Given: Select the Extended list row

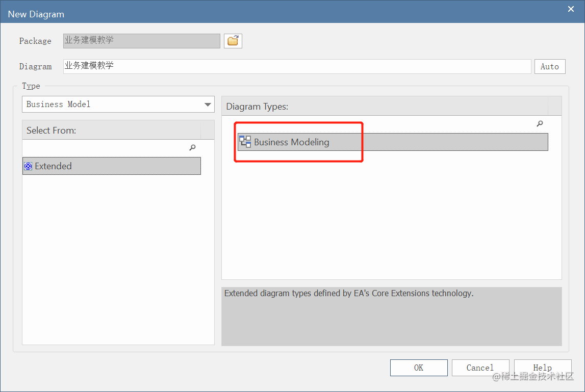Looking at the screenshot, I should tap(112, 166).
